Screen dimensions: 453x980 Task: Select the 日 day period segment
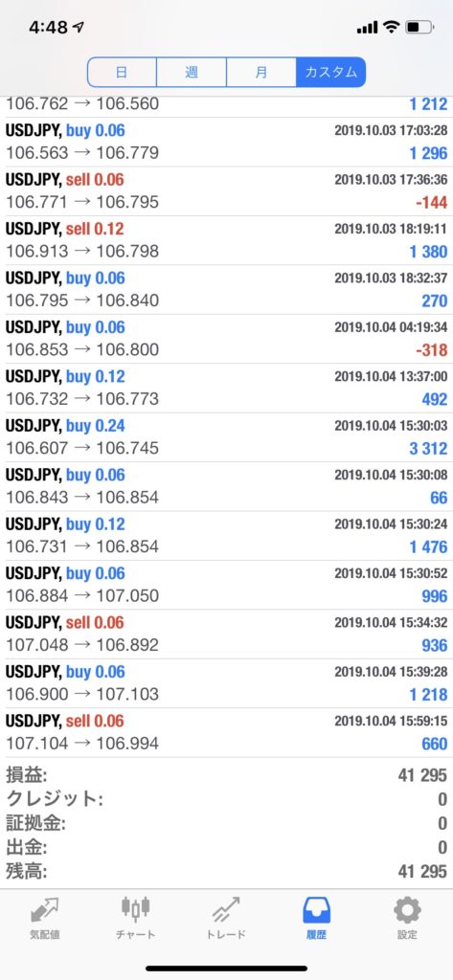click(x=122, y=72)
